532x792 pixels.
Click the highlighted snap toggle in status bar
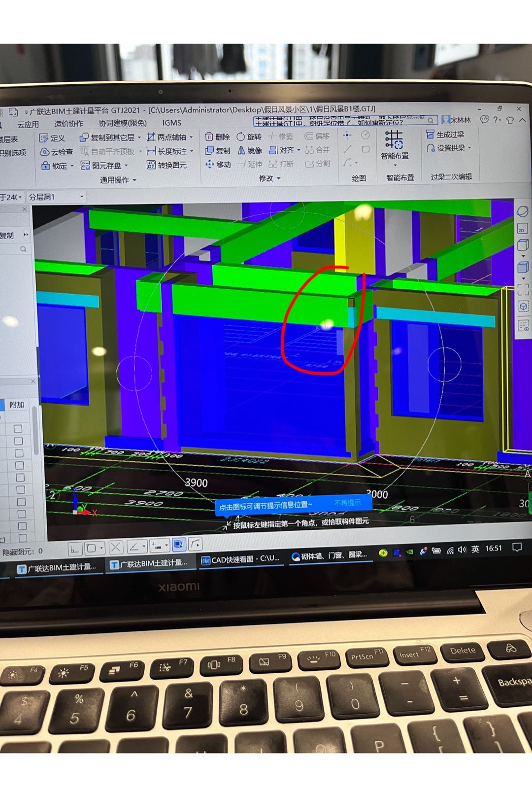coord(179,545)
